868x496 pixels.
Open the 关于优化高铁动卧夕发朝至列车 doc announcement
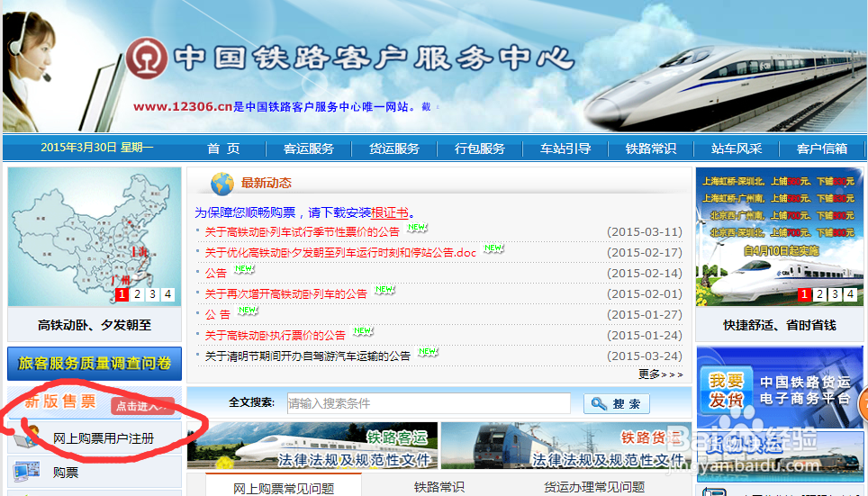[x=340, y=252]
